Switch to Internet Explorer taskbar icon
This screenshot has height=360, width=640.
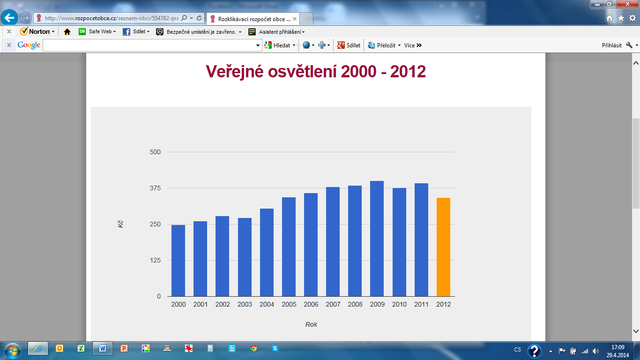38,349
